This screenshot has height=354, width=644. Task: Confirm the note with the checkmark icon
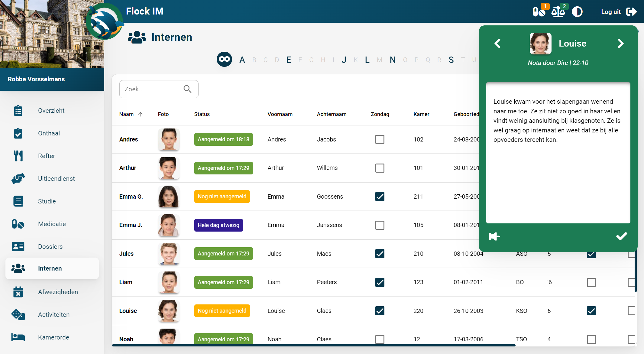(x=622, y=236)
